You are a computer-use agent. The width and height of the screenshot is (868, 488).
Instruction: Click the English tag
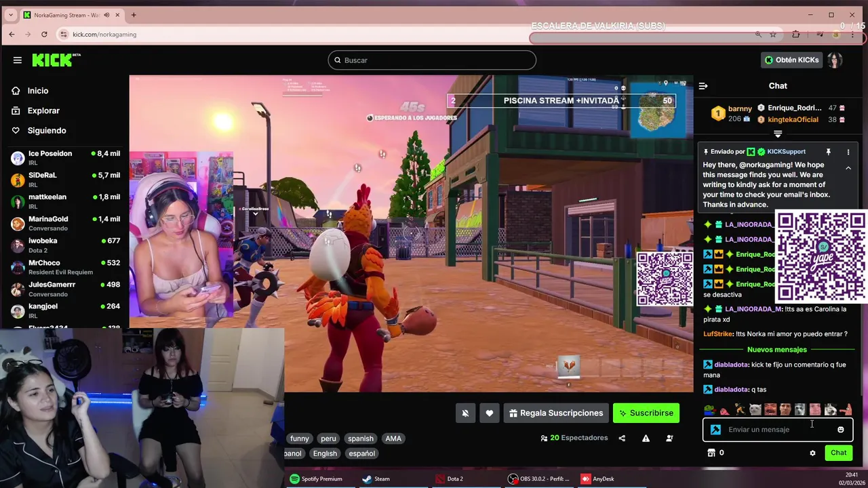point(325,453)
